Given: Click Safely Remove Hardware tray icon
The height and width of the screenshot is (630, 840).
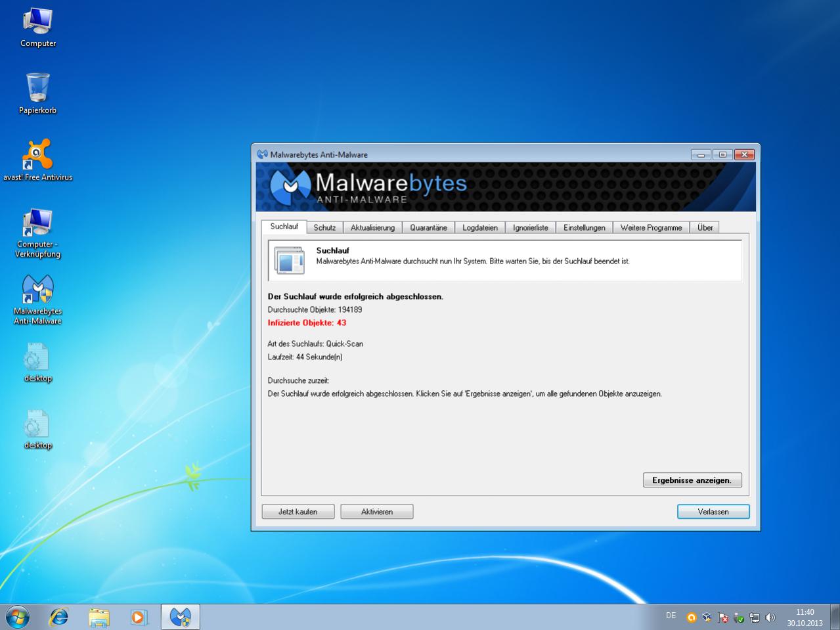Looking at the screenshot, I should click(739, 618).
